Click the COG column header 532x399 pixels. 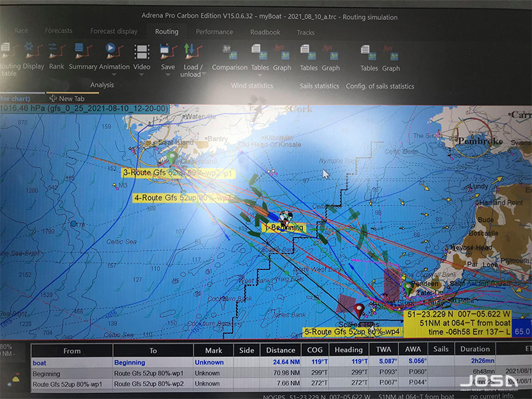pos(315,350)
